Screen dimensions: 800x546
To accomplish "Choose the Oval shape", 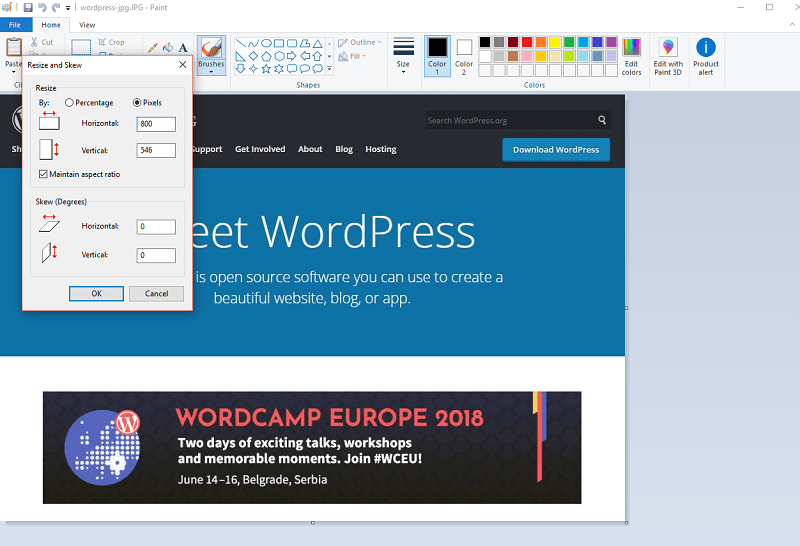I will click(x=266, y=43).
